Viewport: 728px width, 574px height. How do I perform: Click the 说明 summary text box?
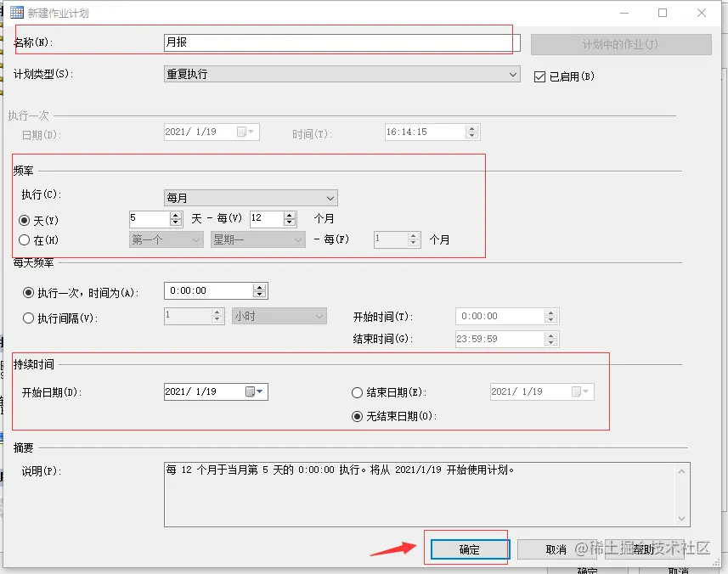click(x=426, y=494)
